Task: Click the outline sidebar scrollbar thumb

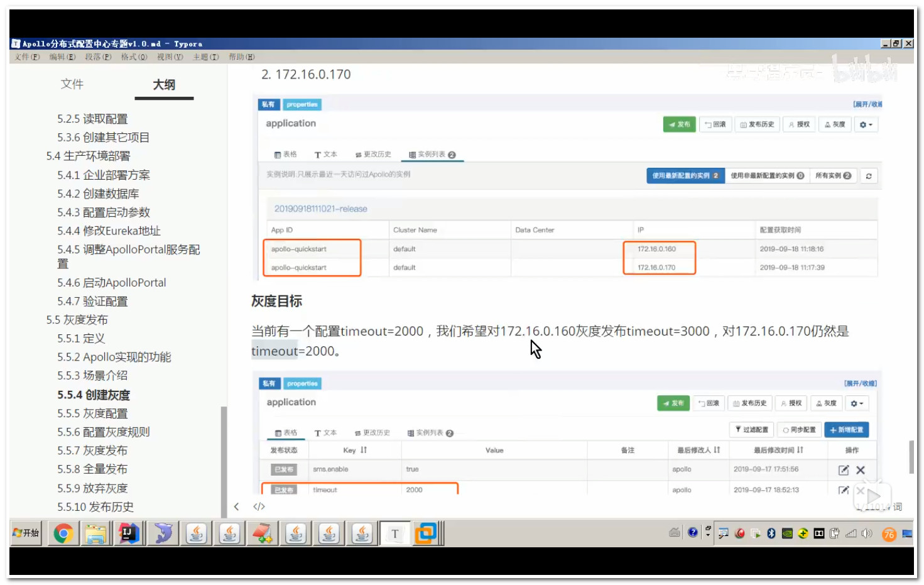Action: 224,462
